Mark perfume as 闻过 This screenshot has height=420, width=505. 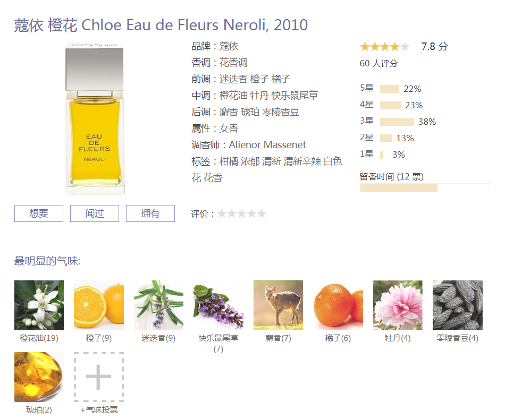pos(95,213)
